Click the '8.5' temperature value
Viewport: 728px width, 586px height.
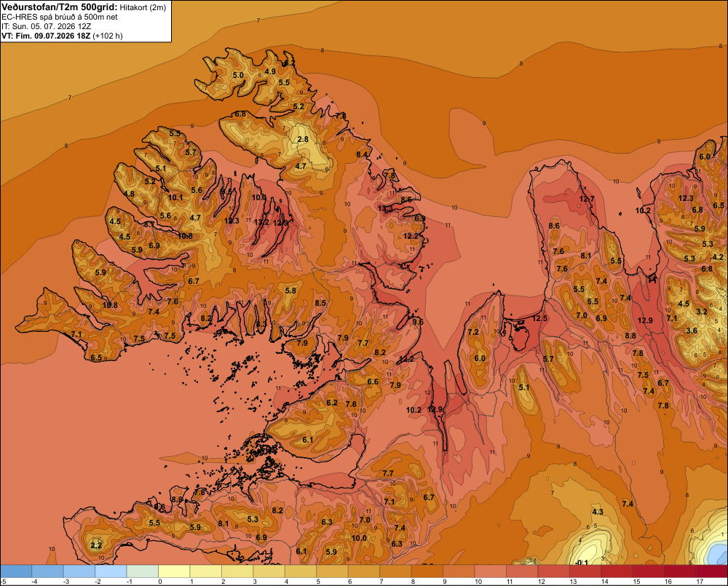click(x=320, y=303)
